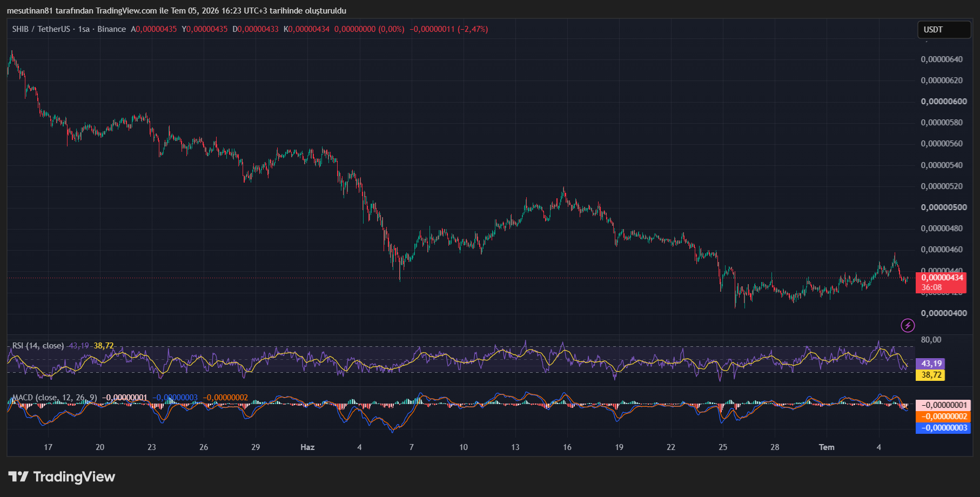The image size is (980, 497).
Task: Click the RSI (14, close) indicator label
Action: [x=38, y=346]
